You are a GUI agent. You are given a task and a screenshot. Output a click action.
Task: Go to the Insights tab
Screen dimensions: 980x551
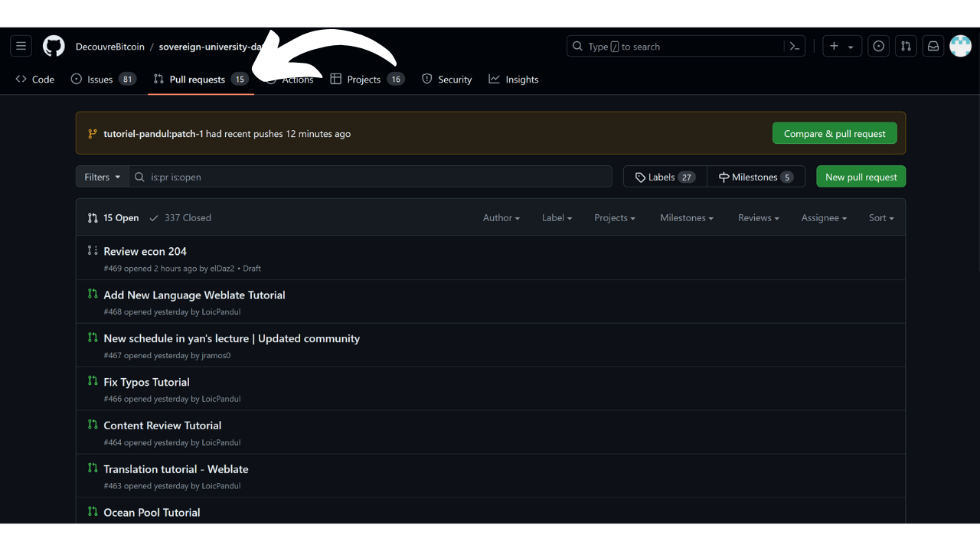514,80
